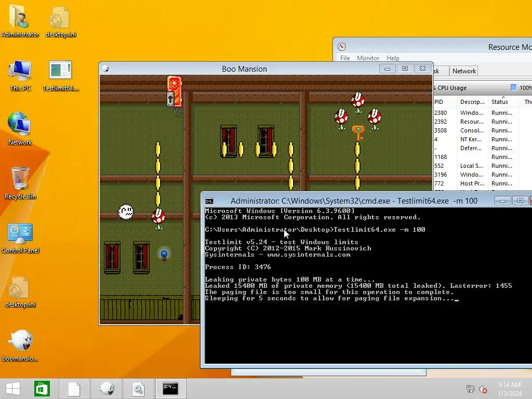Launch the boomansion desktop icon

[20, 345]
